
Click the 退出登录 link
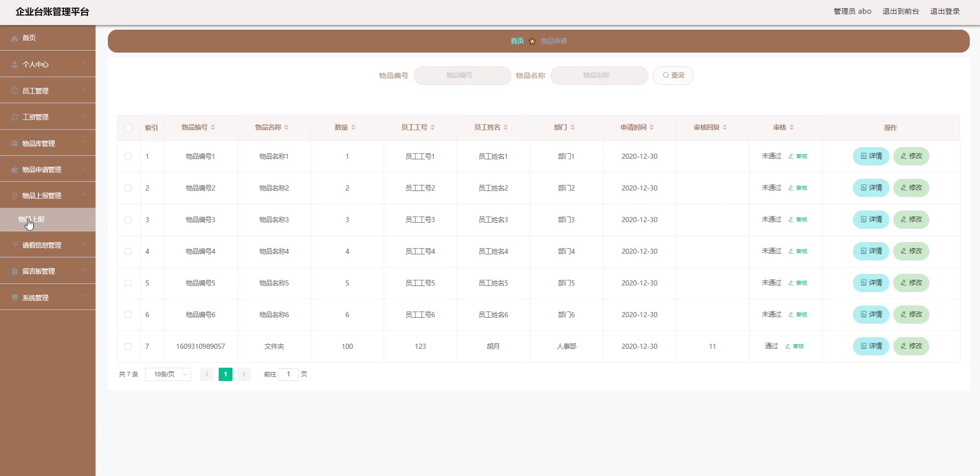944,11
